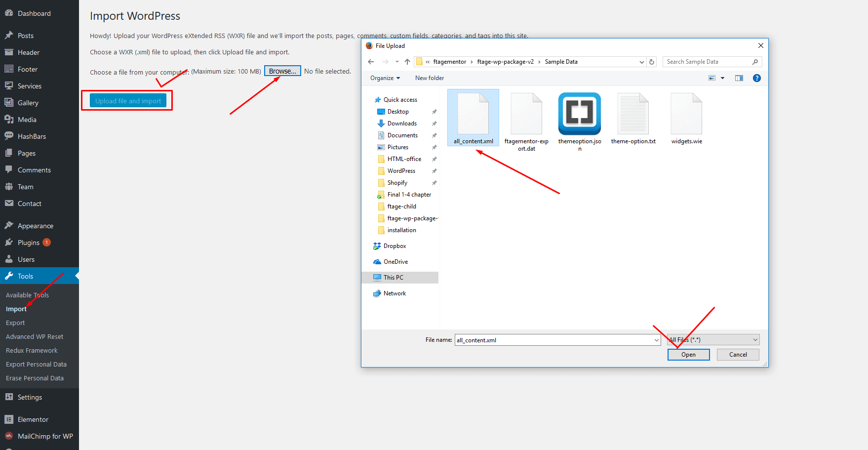
Task: Open the dialog Help icon
Action: click(x=757, y=78)
